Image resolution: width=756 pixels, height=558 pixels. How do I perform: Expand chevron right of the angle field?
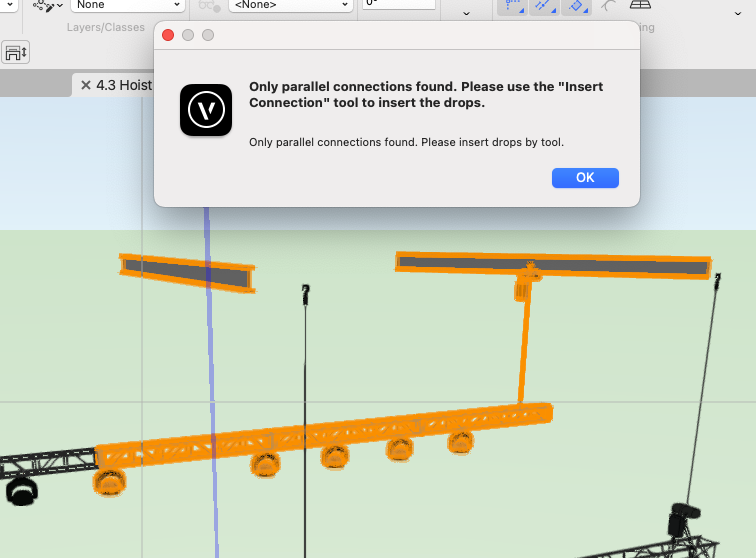point(466,13)
